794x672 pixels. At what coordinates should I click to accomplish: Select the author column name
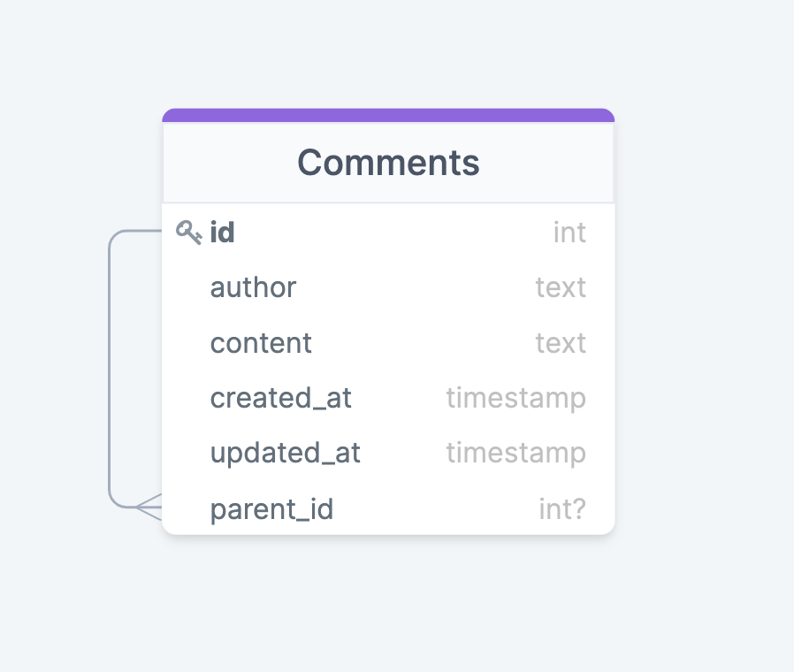click(x=253, y=287)
